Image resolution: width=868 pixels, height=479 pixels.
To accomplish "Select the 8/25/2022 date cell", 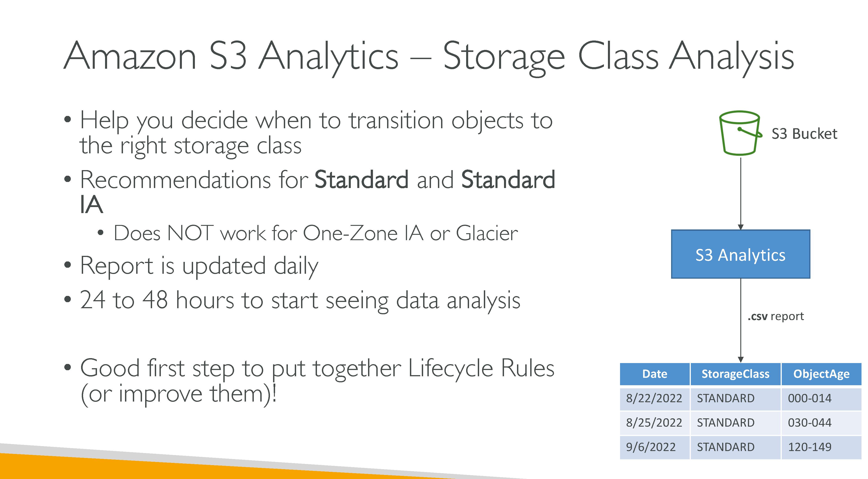I will (x=654, y=423).
